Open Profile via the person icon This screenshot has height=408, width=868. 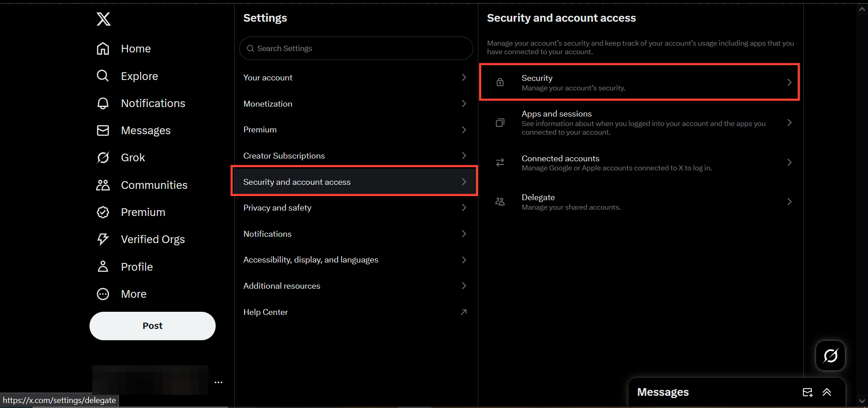[103, 267]
